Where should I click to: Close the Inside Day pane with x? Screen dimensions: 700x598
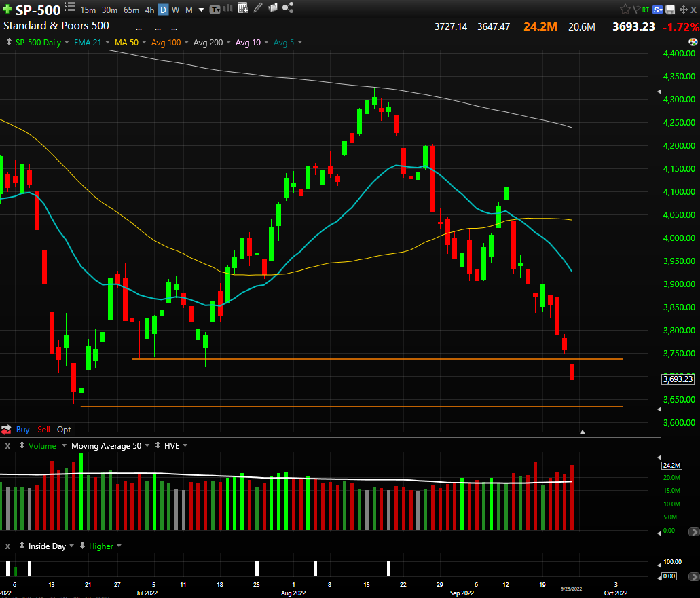point(7,546)
